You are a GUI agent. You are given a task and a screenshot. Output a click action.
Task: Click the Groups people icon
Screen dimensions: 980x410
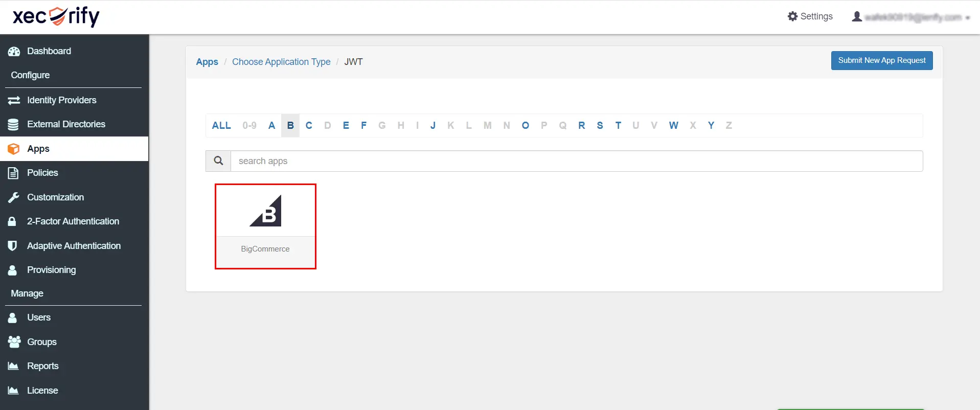point(14,341)
